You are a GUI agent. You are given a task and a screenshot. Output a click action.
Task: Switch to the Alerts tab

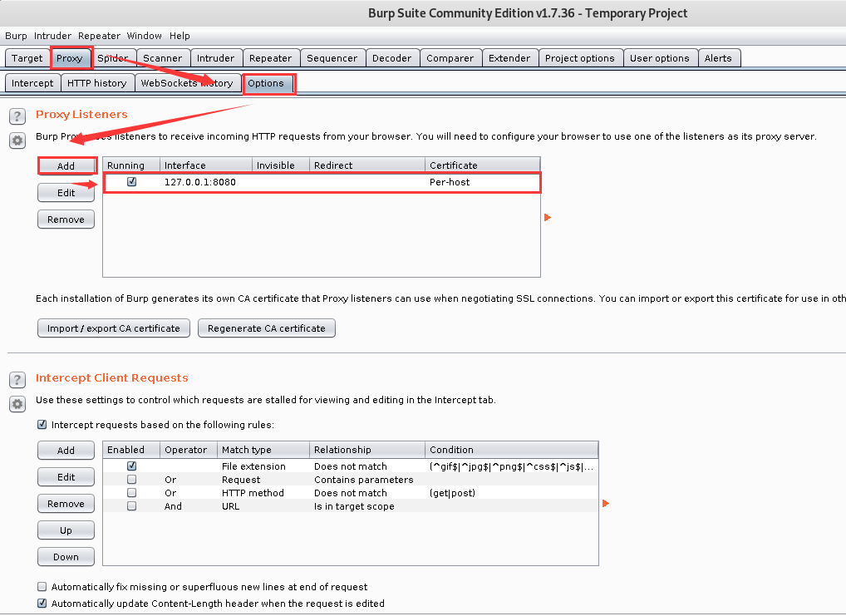pos(718,58)
